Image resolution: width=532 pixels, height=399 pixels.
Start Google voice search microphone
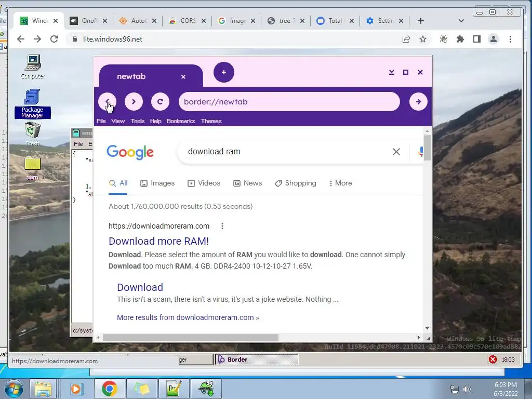[x=421, y=152]
